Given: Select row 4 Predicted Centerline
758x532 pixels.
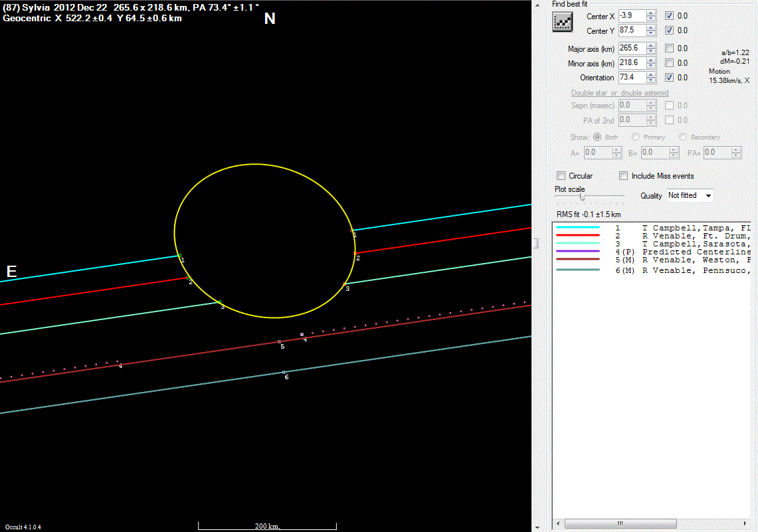Looking at the screenshot, I should [652, 252].
